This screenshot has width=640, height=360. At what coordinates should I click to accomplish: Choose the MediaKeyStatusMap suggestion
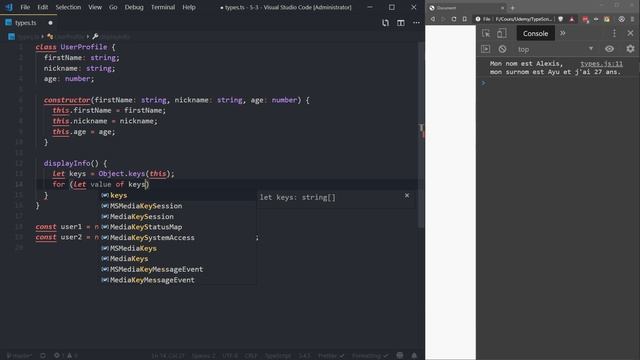178,227
